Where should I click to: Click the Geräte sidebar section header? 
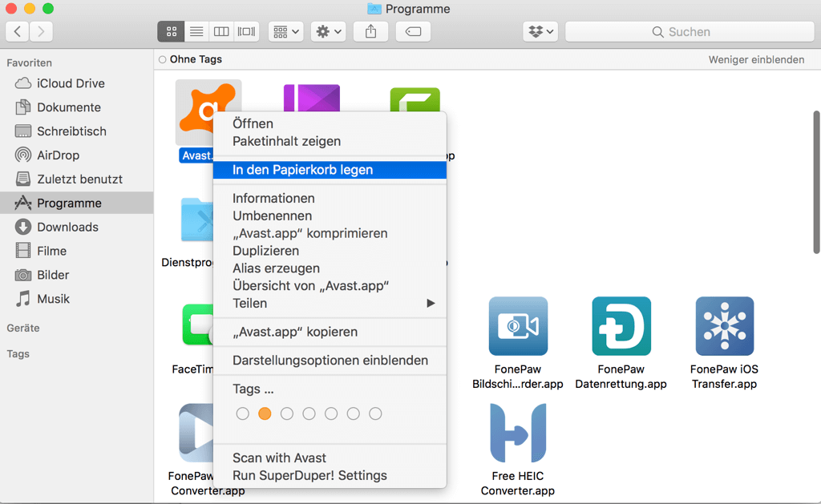point(23,329)
